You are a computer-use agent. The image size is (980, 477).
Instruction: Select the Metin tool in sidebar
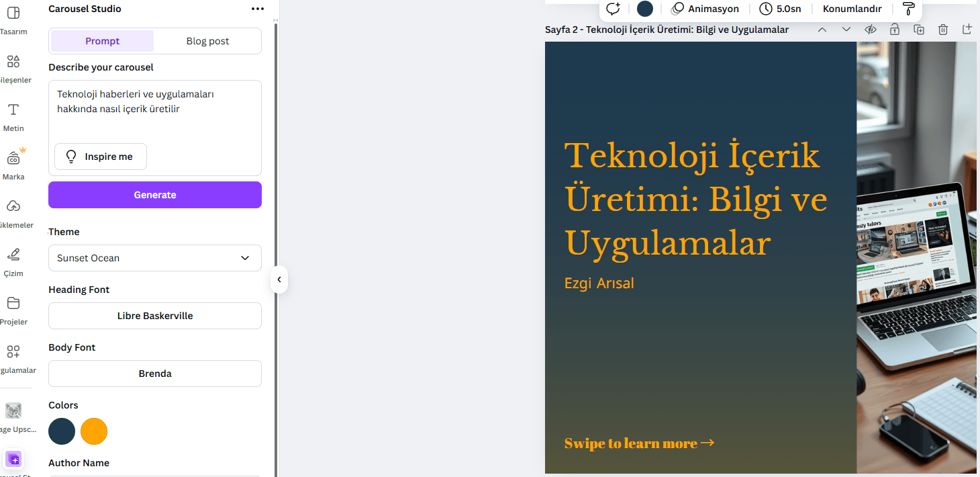[x=13, y=114]
